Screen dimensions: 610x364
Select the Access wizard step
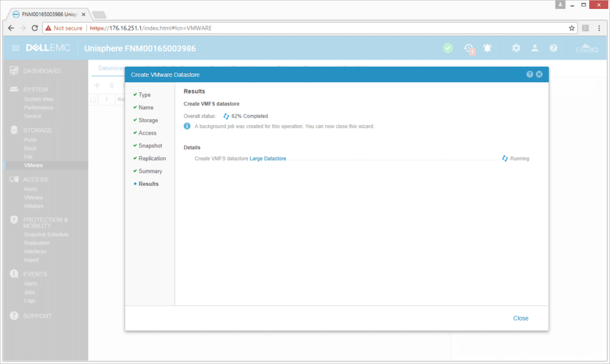point(148,133)
